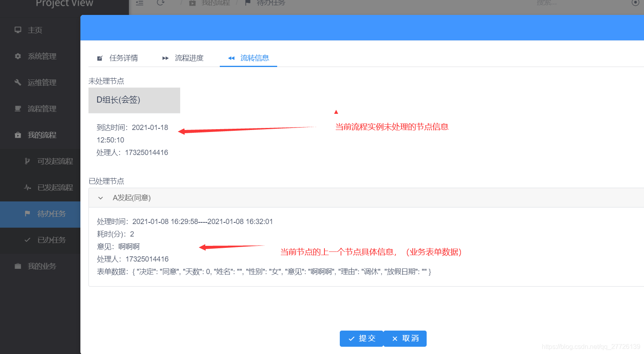Open 已发起流程 submenu item
This screenshot has width=644, height=354.
[40, 188]
